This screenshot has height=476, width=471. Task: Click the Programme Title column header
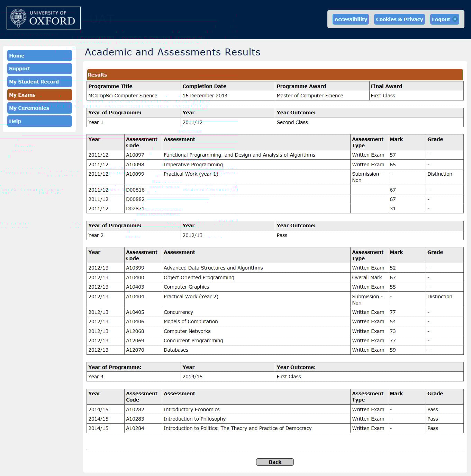coord(110,86)
